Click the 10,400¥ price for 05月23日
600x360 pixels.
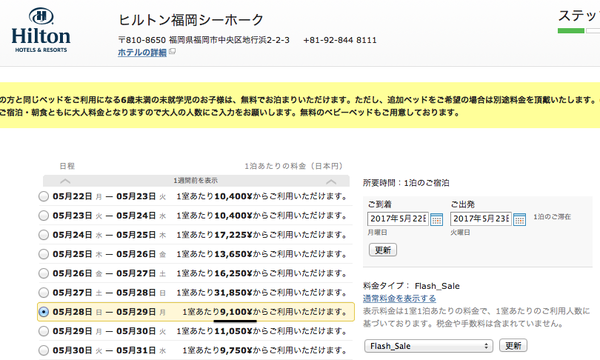(x=233, y=215)
